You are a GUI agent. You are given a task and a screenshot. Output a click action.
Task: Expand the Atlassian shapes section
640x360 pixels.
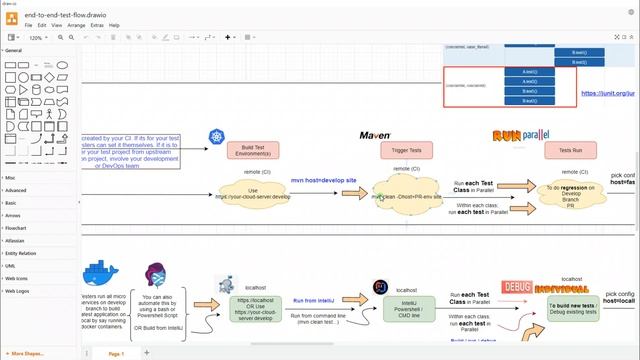[x=14, y=241]
